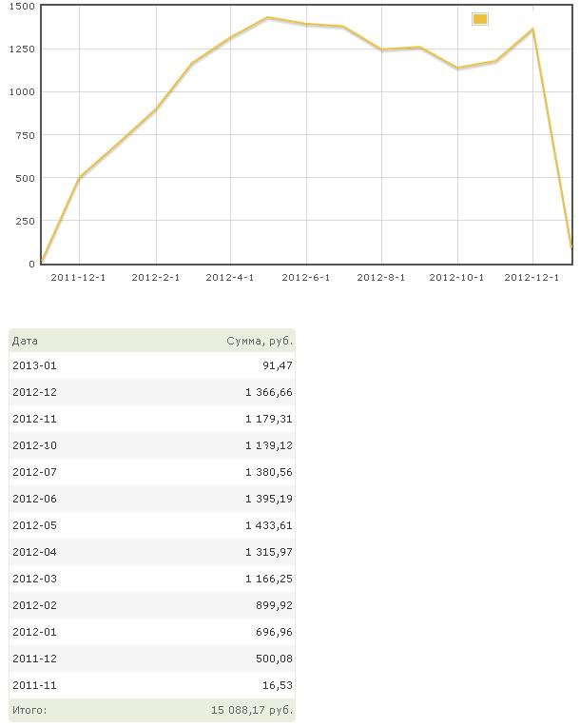
Task: Click the "Дата" column header
Action: pyautogui.click(x=26, y=341)
